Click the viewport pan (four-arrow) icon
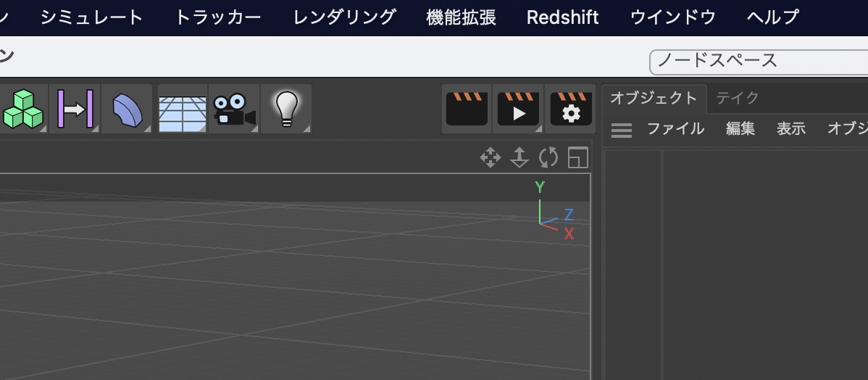Image resolution: width=868 pixels, height=380 pixels. tap(491, 157)
